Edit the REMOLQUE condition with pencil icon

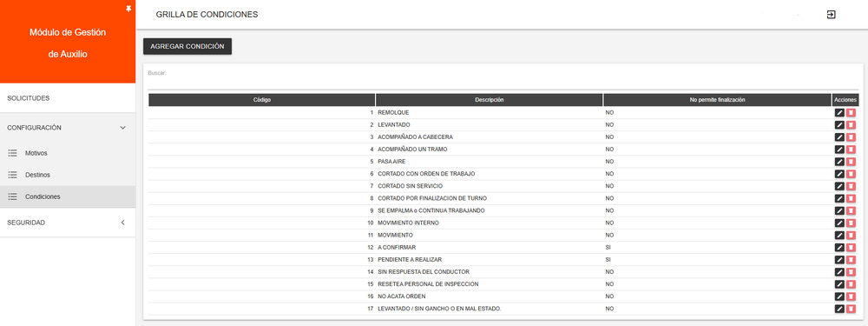pyautogui.click(x=839, y=112)
